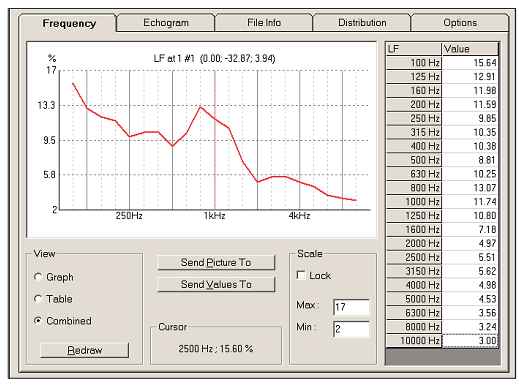Choose the Table view option
Viewport: 519px width, 386px height.
coord(38,299)
